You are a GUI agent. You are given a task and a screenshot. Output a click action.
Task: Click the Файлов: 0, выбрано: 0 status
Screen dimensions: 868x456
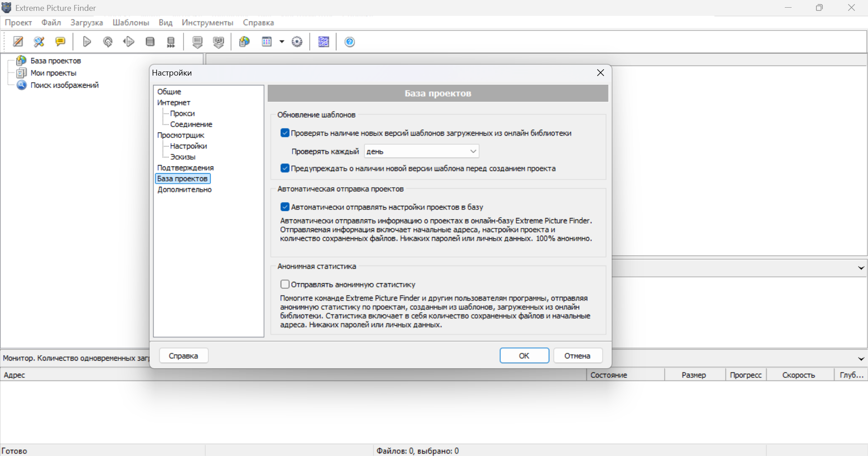coord(417,451)
